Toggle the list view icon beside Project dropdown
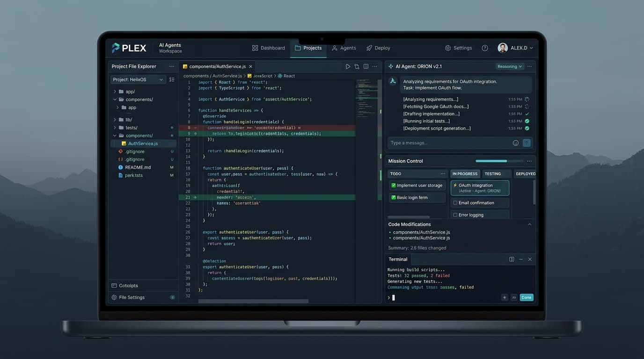The width and height of the screenshot is (644, 359). pyautogui.click(x=172, y=79)
